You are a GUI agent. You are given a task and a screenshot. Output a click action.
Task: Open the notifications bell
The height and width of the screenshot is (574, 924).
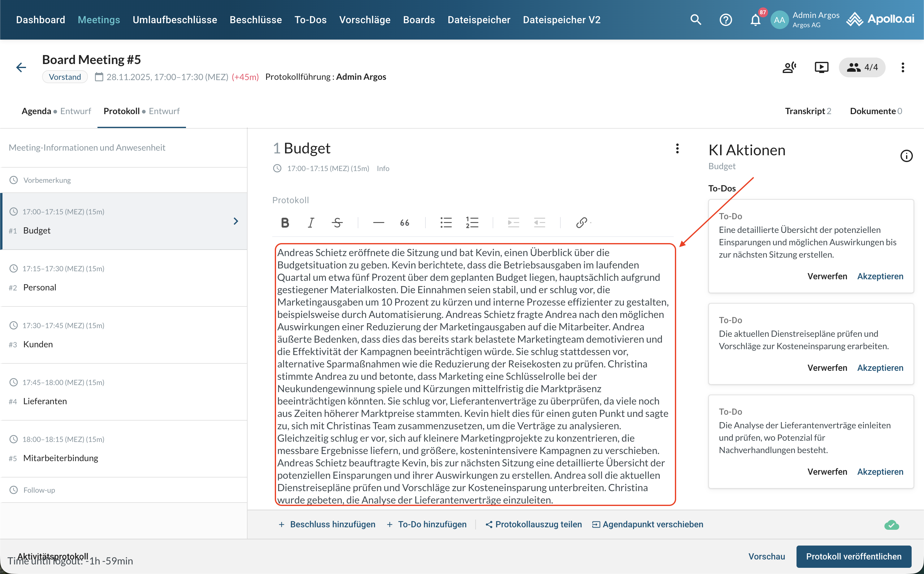(x=755, y=20)
